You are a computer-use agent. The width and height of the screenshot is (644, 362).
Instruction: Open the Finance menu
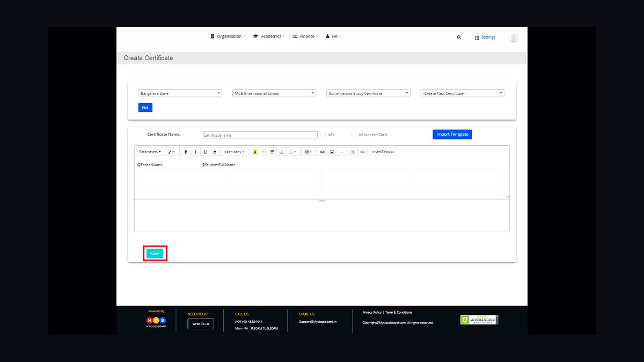305,36
